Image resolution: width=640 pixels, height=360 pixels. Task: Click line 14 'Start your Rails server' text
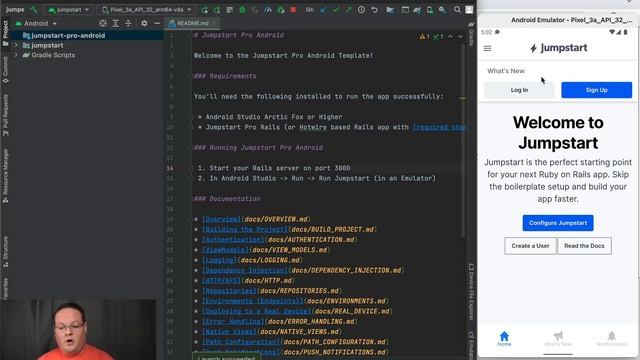(x=273, y=168)
